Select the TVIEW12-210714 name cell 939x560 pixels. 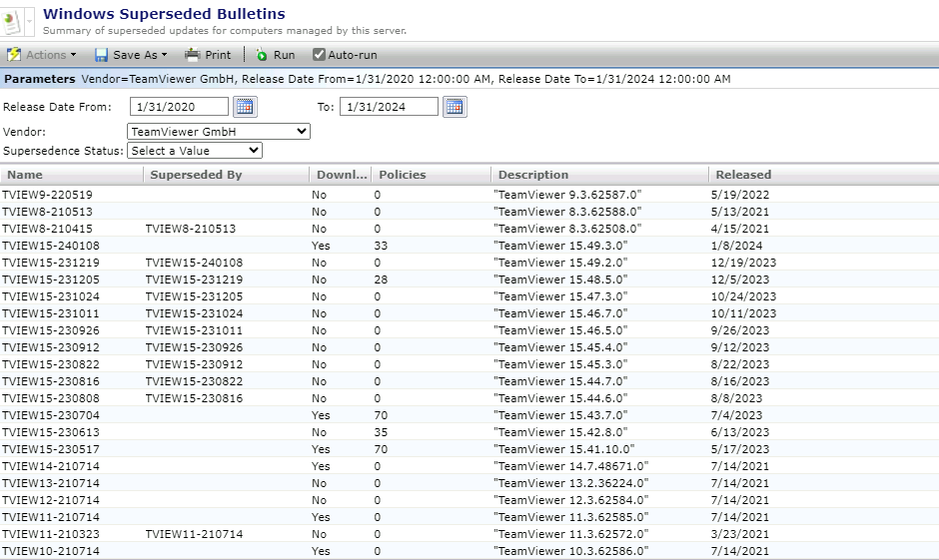point(51,500)
